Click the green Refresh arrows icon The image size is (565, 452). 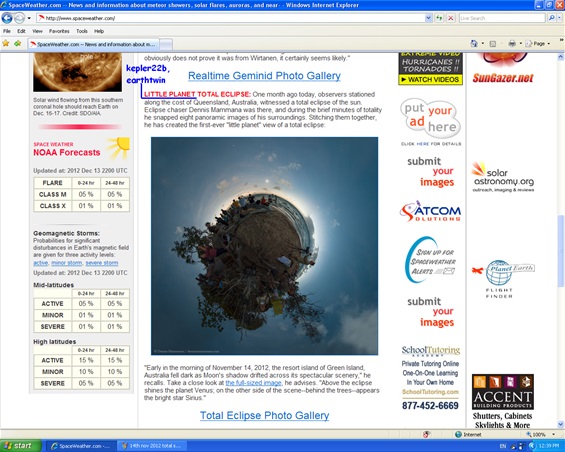(439, 18)
